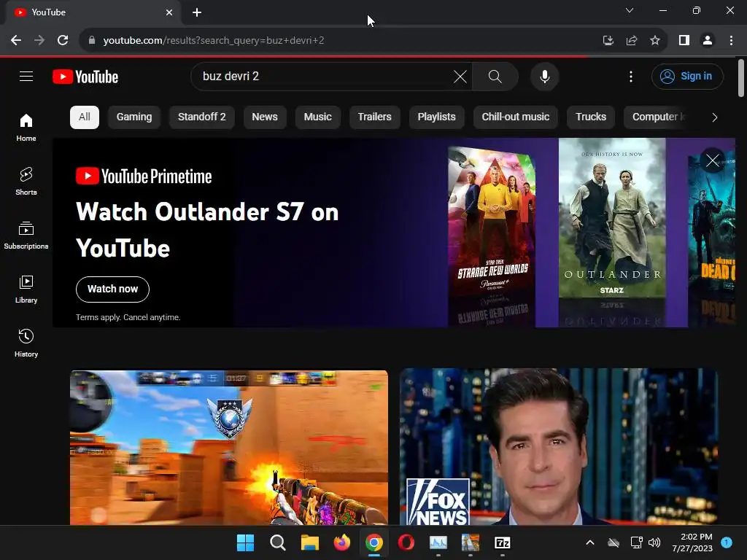Image resolution: width=747 pixels, height=560 pixels.
Task: Go forward in browser
Action: pyautogui.click(x=39, y=41)
